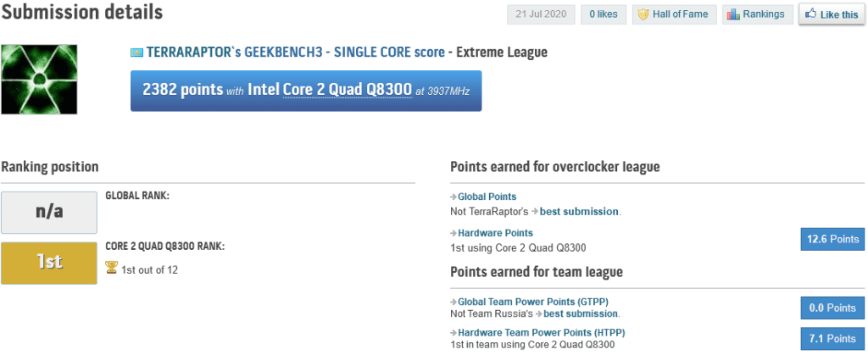The image size is (868, 355).
Task: Click the arrow icon before Global Points
Action: pyautogui.click(x=453, y=197)
